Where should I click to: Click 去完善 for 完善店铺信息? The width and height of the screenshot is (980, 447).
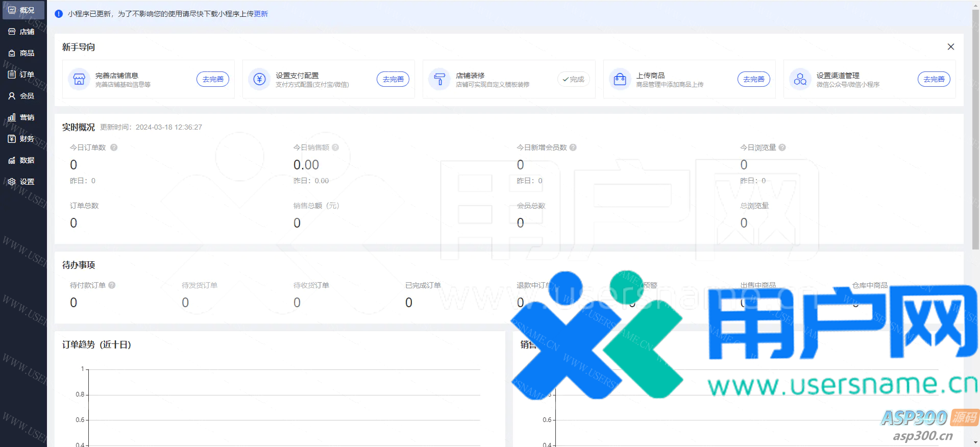point(213,79)
